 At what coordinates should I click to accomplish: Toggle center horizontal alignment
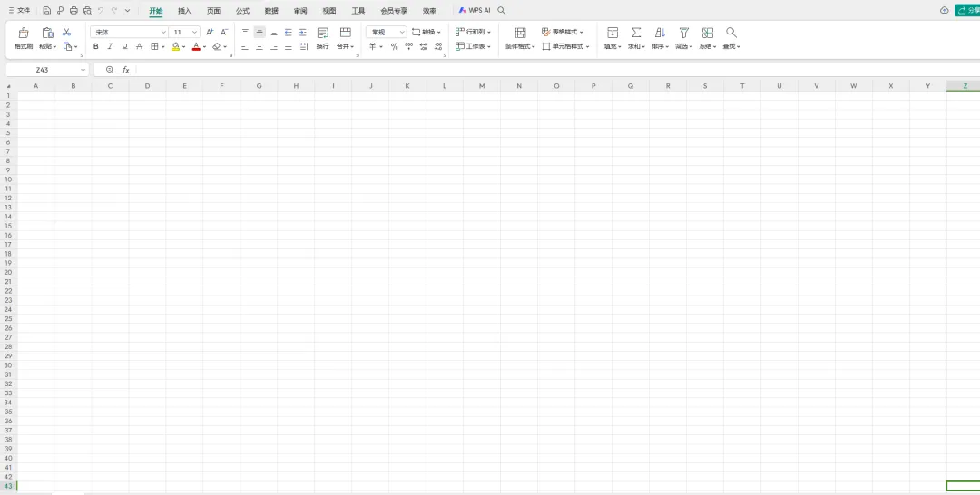(x=260, y=47)
